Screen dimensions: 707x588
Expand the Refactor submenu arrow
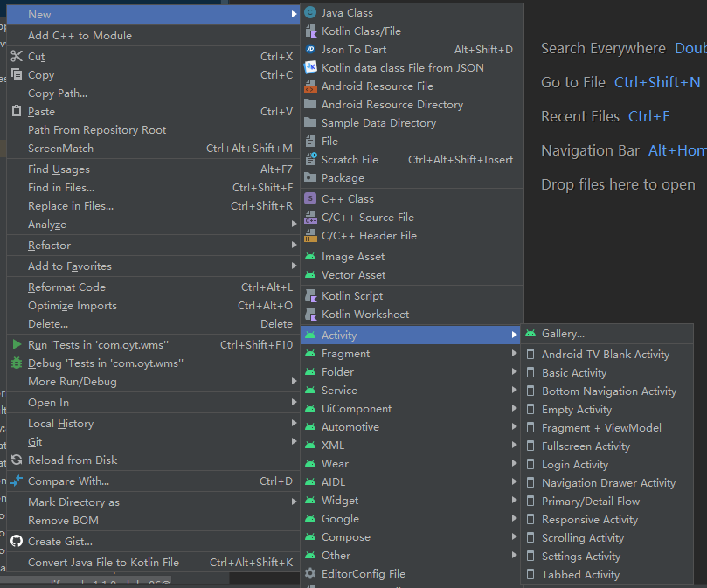click(x=294, y=245)
